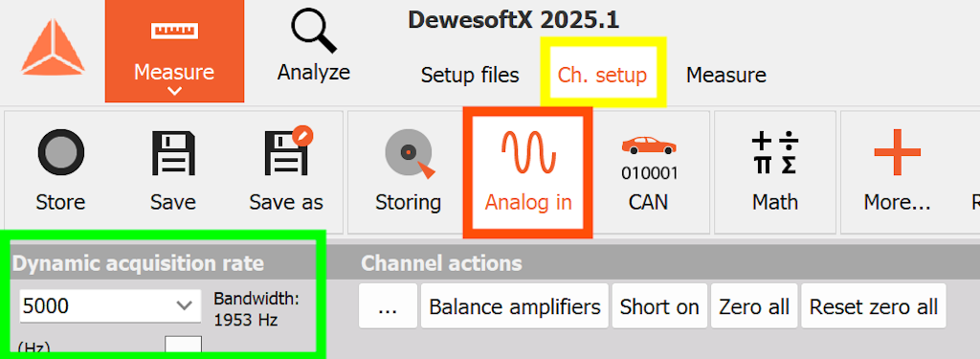Open the Storing settings

tap(408, 171)
